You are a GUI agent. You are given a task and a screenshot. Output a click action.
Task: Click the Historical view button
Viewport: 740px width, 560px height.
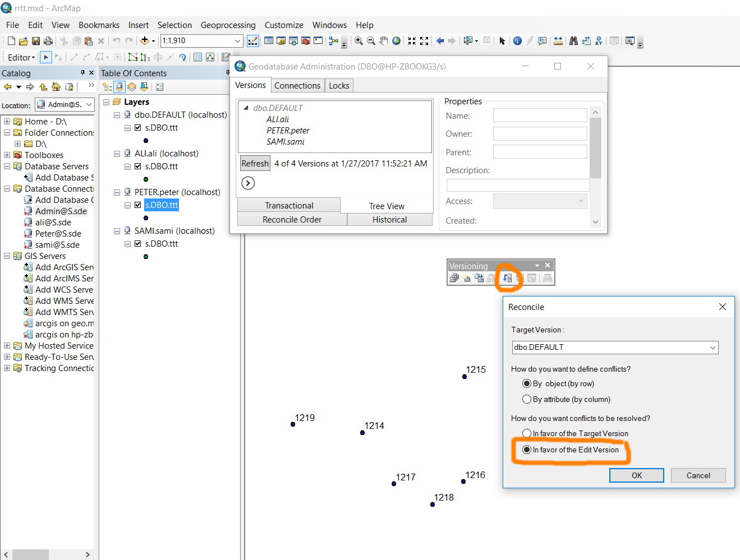(390, 219)
